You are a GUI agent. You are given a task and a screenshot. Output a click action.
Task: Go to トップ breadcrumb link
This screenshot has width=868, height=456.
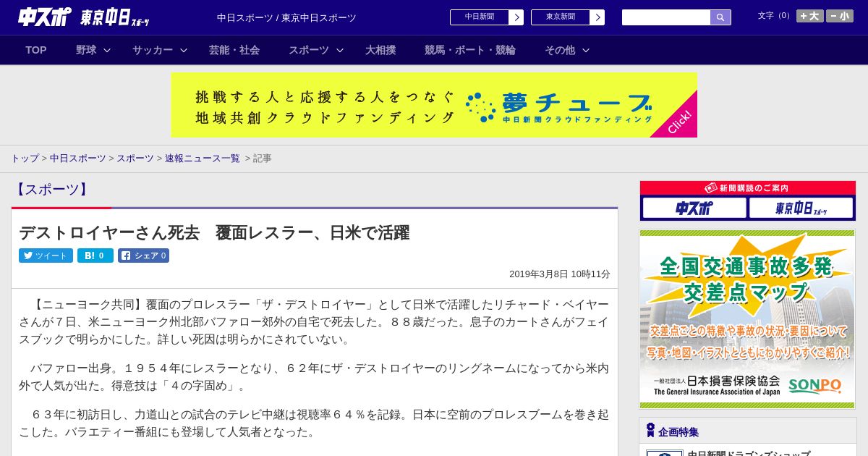click(25, 158)
